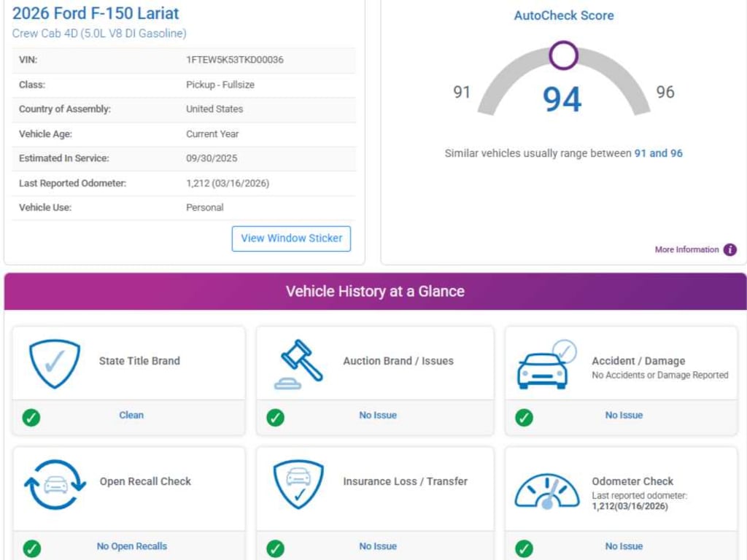The height and width of the screenshot is (560, 747).
Task: Click green checkmark under State Title Brand
Action: (31, 417)
